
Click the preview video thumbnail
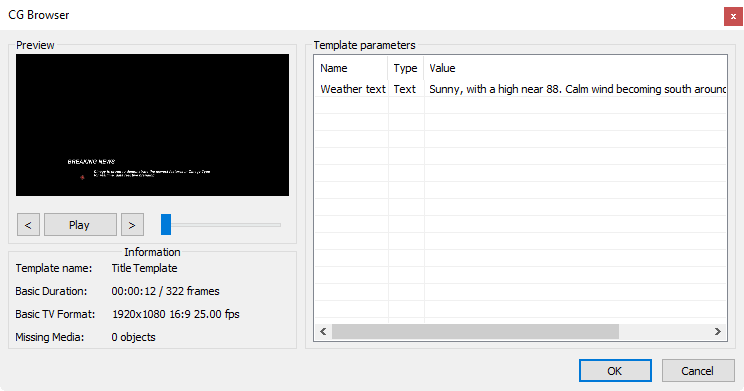[152, 125]
